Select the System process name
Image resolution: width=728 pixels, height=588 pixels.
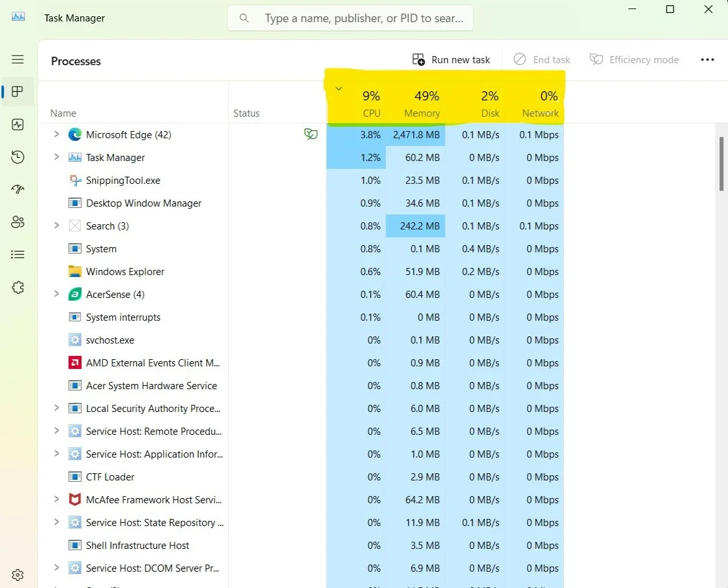101,249
